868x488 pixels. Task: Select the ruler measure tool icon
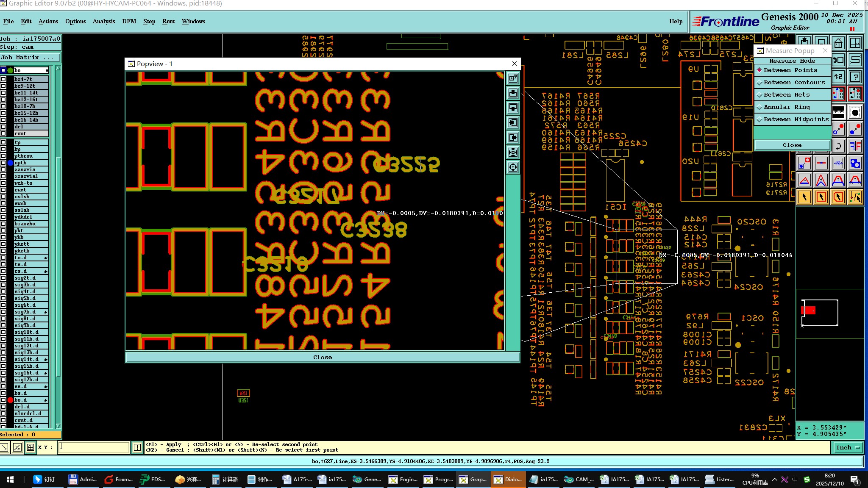click(x=838, y=112)
